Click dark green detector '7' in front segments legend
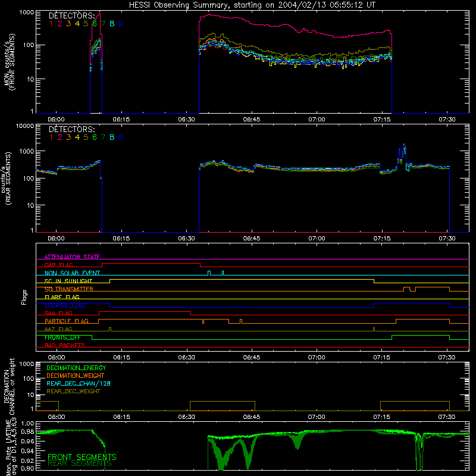This screenshot has width=476, height=476. point(103,24)
